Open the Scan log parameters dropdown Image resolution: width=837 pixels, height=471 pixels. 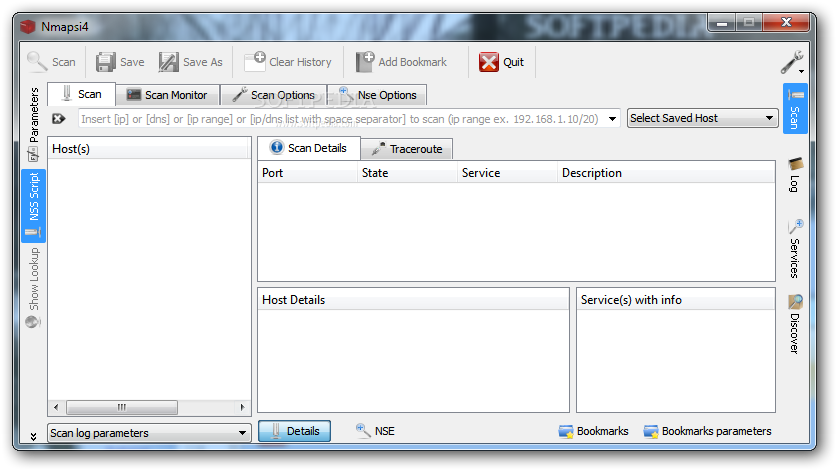pyautogui.click(x=149, y=433)
